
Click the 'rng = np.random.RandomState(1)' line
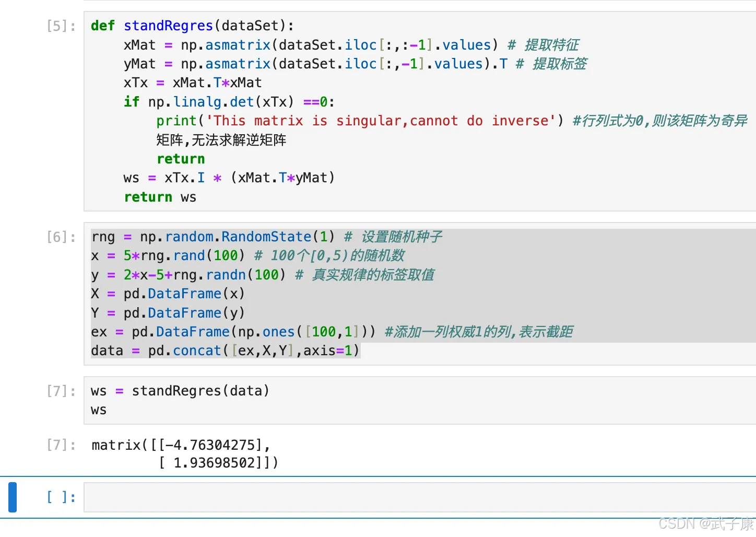pos(266,237)
